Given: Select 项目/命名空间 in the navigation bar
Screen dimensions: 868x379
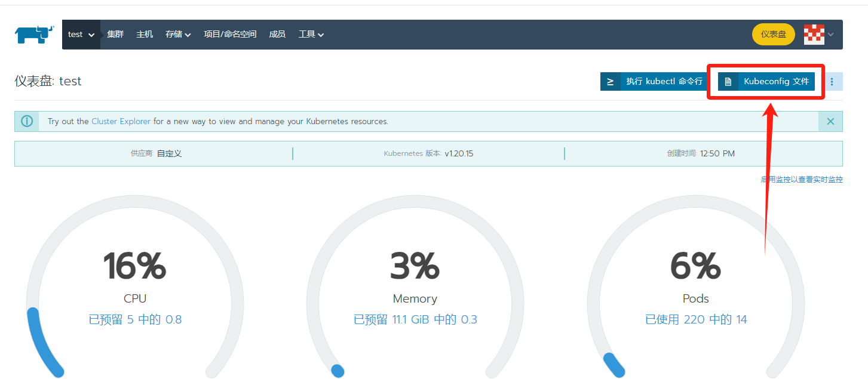Looking at the screenshot, I should pos(230,35).
